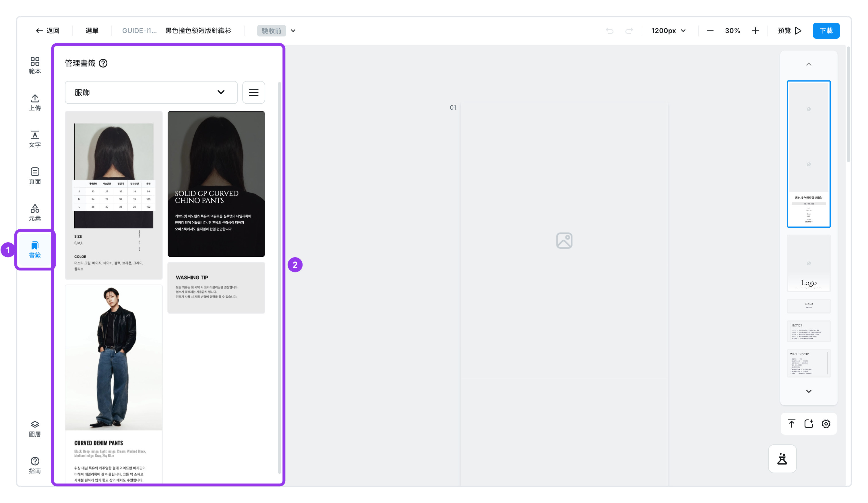Click the bookmark panel vertical scrollbar
The height and width of the screenshot is (503, 868).
280,277
